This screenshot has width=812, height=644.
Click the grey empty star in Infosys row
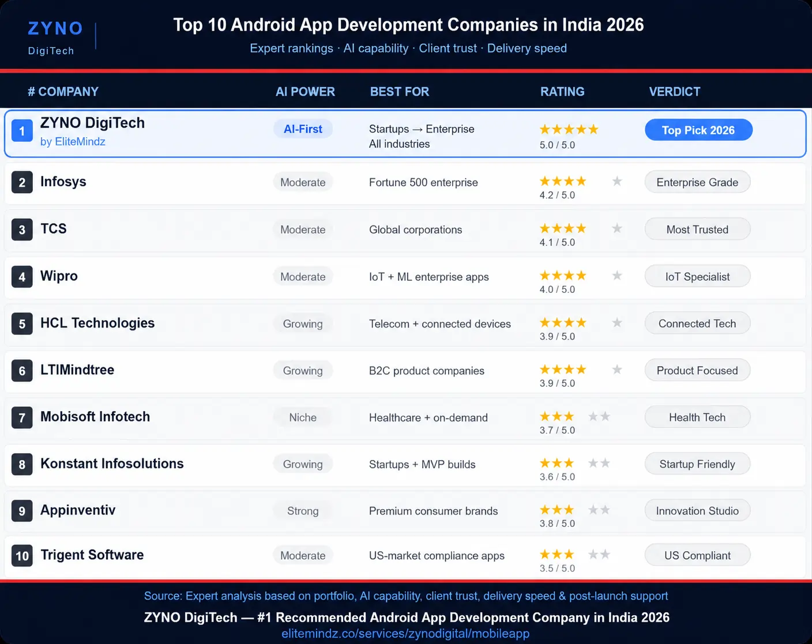pyautogui.click(x=617, y=182)
